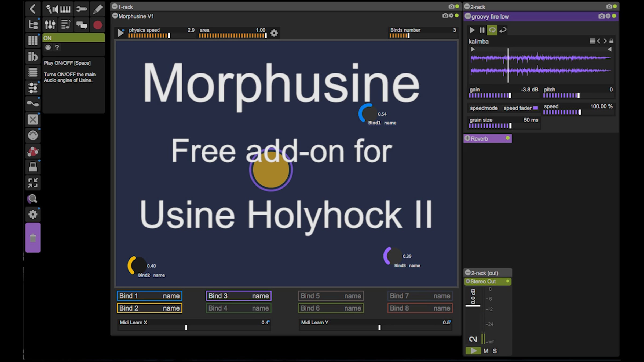Click the back arrow in the left toolbar
Viewport: 644px width, 362px height.
click(x=33, y=9)
